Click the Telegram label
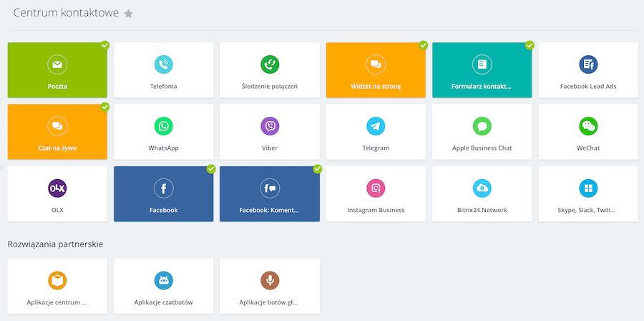The width and height of the screenshot is (644, 321). tap(376, 148)
